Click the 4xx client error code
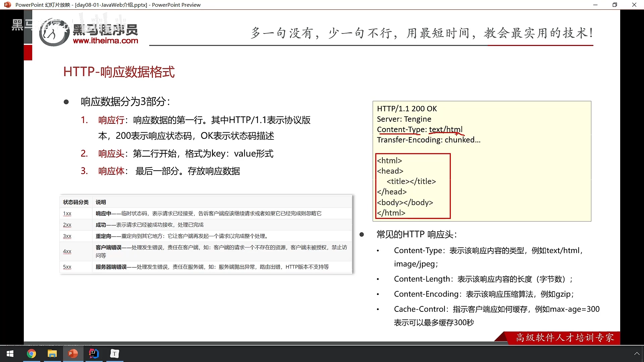The image size is (644, 362). (67, 251)
